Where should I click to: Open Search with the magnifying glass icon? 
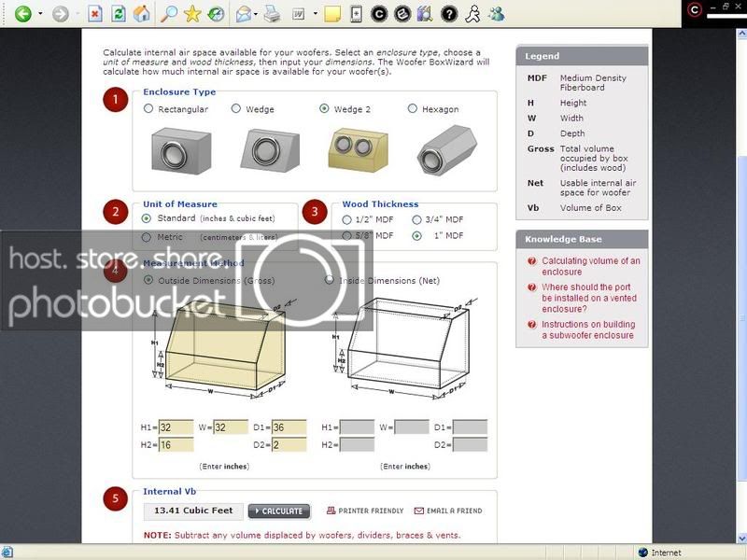[x=168, y=14]
